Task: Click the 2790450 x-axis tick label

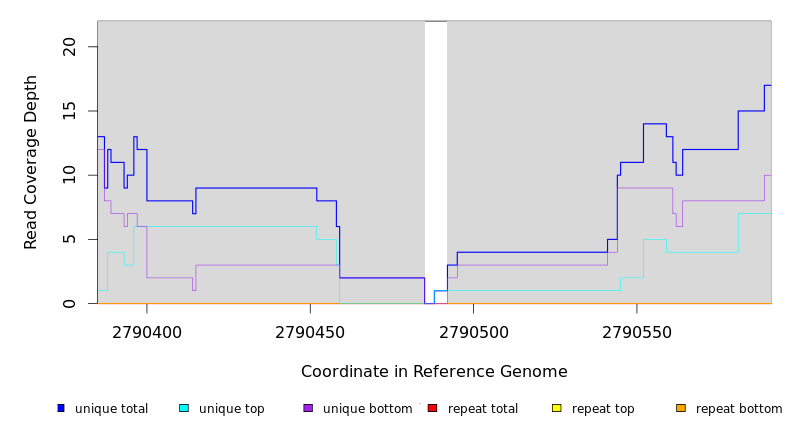Action: point(310,331)
